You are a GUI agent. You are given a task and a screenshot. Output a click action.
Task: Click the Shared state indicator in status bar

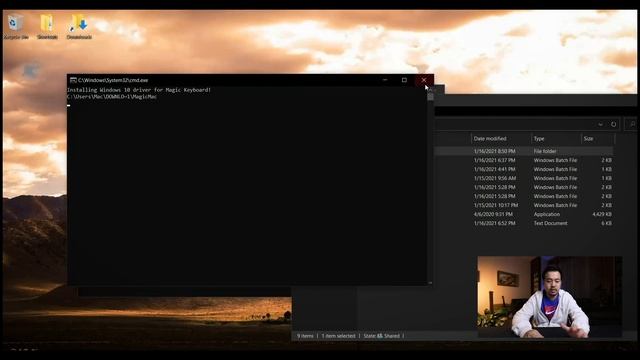point(382,336)
